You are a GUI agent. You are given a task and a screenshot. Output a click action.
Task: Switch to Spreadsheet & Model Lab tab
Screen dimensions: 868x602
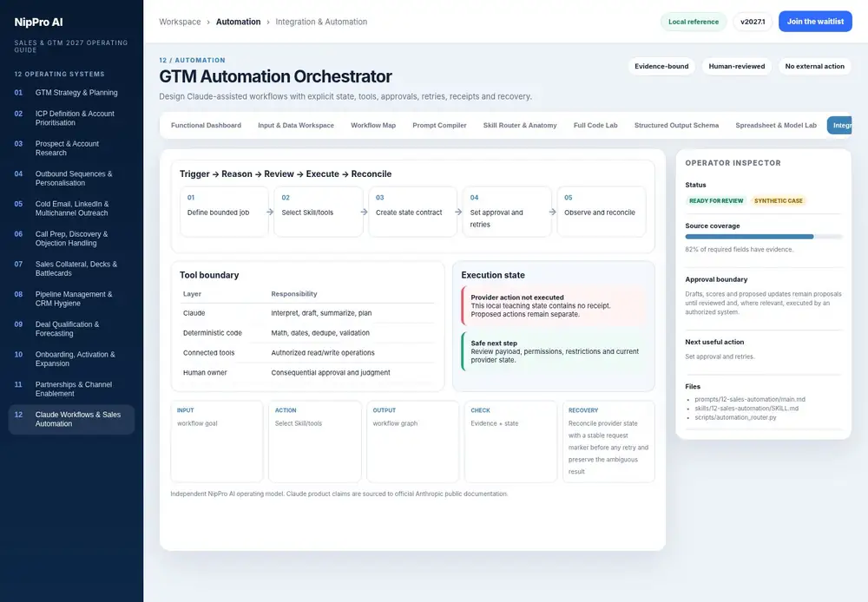point(775,126)
